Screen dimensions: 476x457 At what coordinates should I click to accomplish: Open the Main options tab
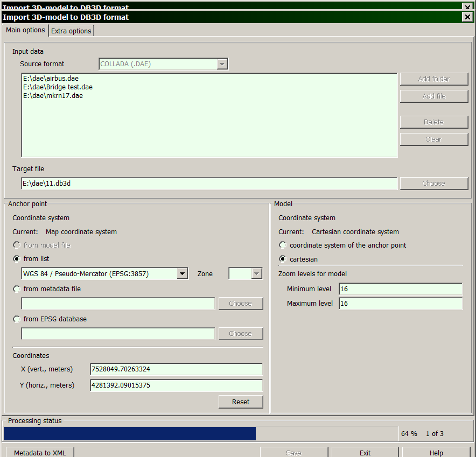click(25, 30)
